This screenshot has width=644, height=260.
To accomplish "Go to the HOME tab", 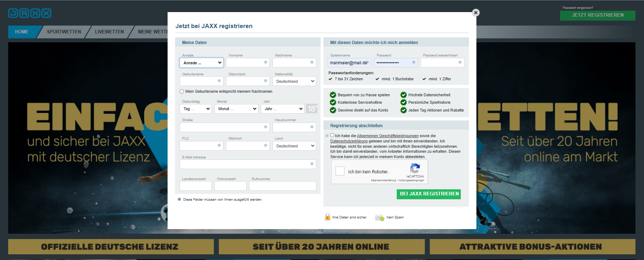I will pyautogui.click(x=22, y=32).
